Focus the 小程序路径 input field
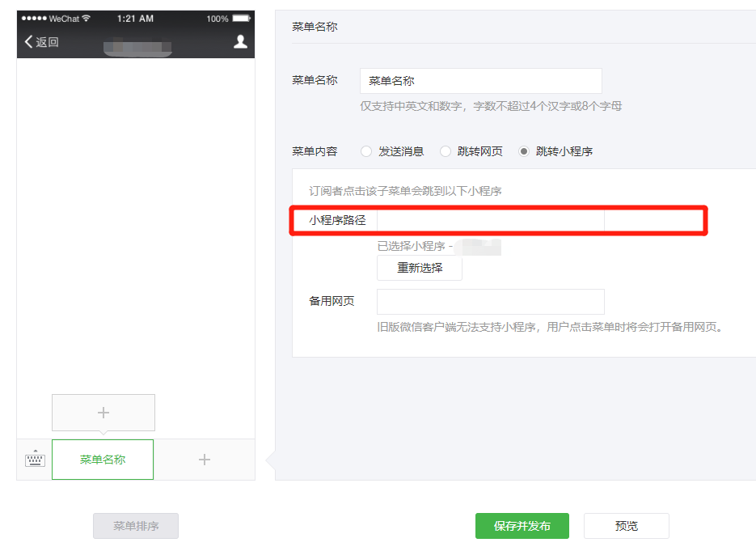756x551 pixels. click(x=490, y=221)
